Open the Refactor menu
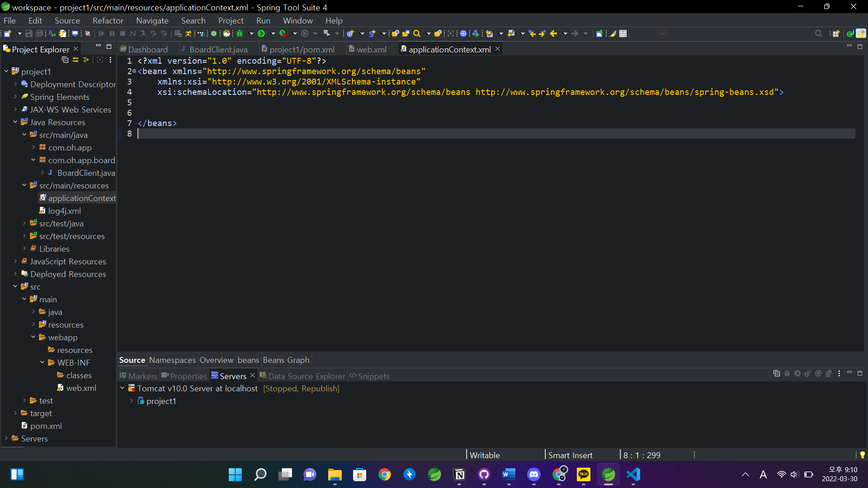Viewport: 868px width, 488px height. pyautogui.click(x=108, y=21)
